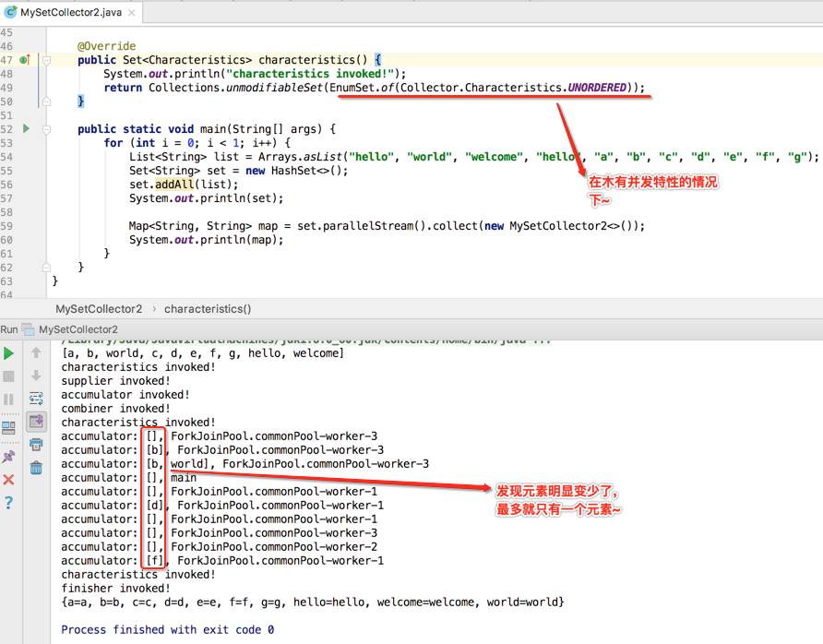Click the override gutter marker at line 47
This screenshot has width=823, height=644.
point(25,60)
